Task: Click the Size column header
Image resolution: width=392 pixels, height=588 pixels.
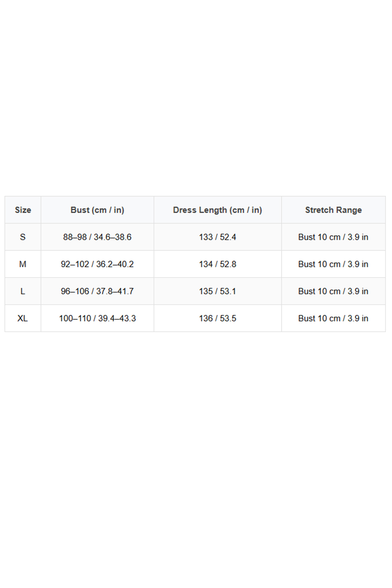Action: pos(23,210)
